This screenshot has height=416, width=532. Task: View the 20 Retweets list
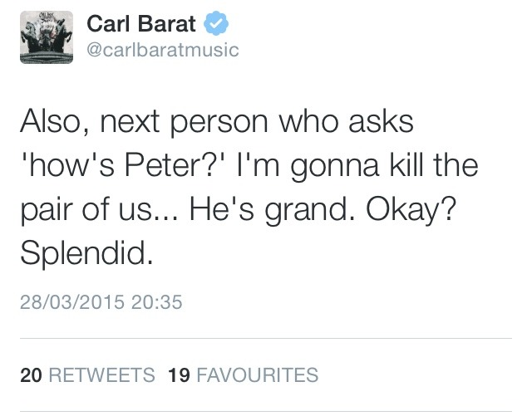pos(87,375)
